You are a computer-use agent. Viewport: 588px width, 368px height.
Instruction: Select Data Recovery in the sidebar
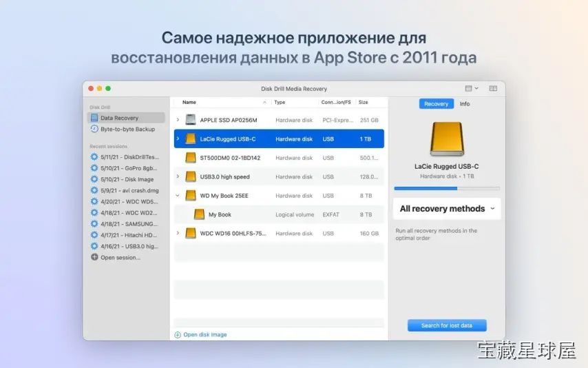click(x=126, y=118)
